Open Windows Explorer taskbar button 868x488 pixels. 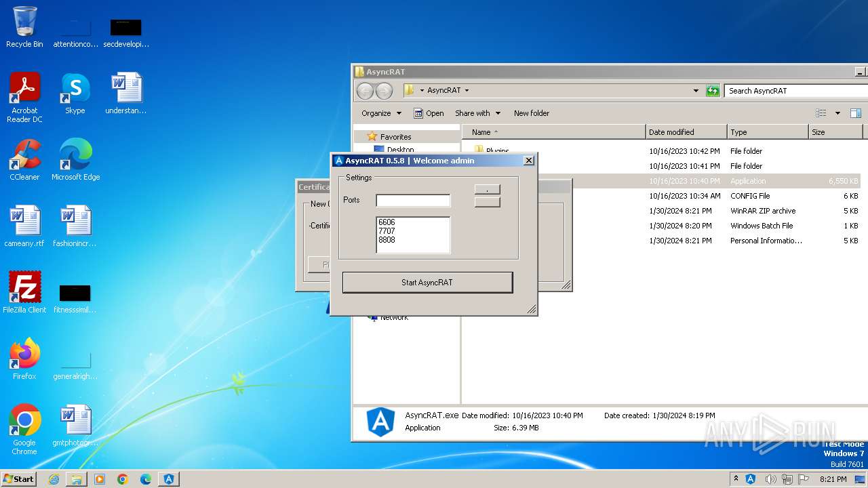[77, 479]
